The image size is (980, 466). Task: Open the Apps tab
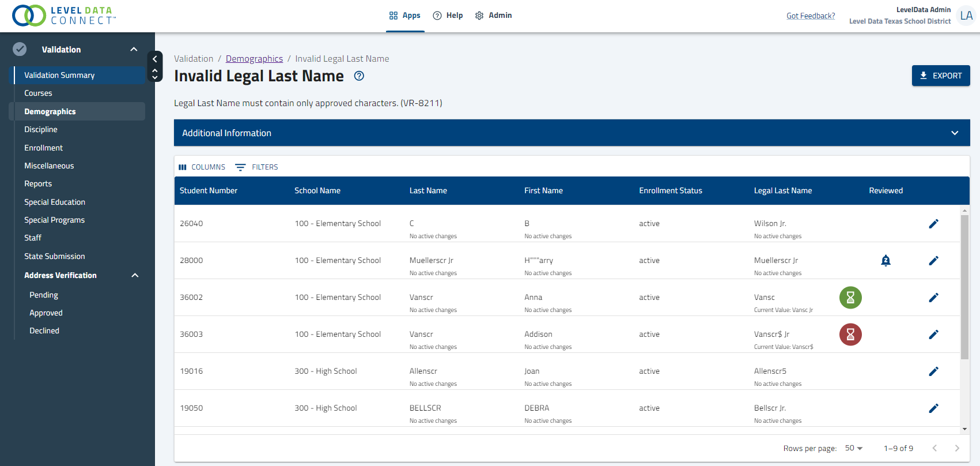coord(405,16)
